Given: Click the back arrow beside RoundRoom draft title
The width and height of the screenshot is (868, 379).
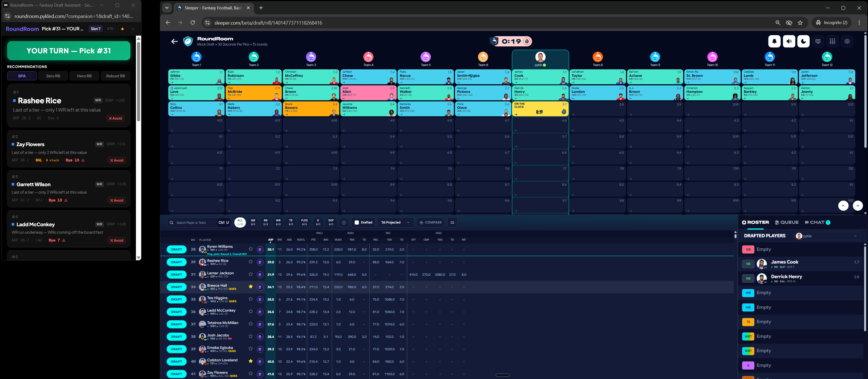Looking at the screenshot, I should click(174, 41).
